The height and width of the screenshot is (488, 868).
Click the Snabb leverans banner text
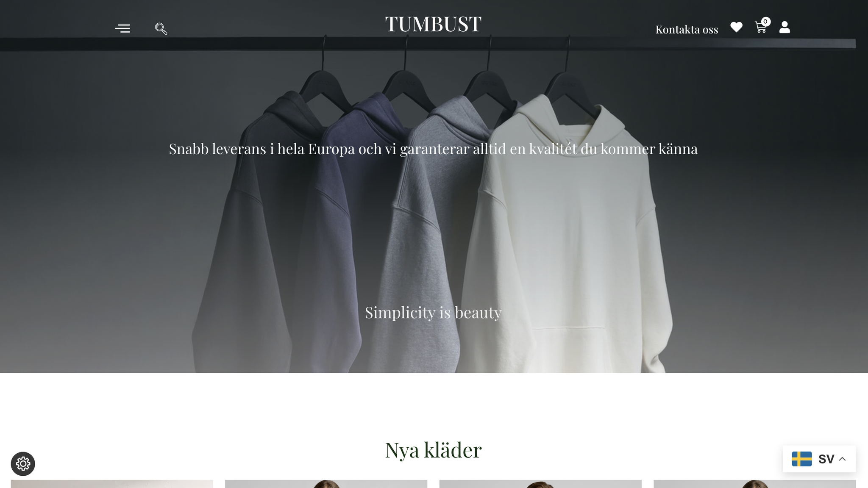click(x=433, y=149)
